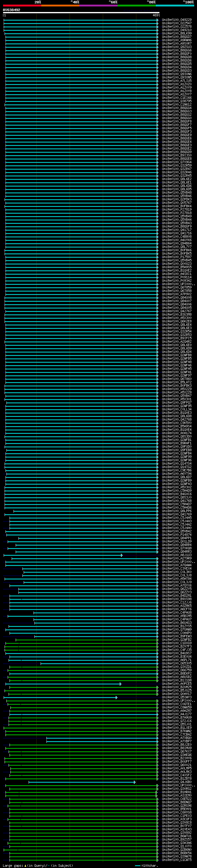Select the UniRef100_C1N612 label
The width and height of the screenshot is (197, 868).
pyautogui.click(x=177, y=105)
